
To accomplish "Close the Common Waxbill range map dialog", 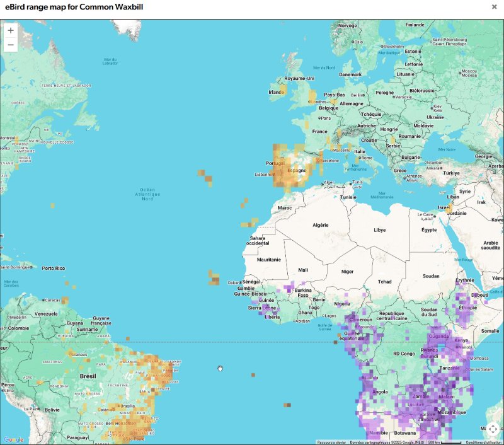I will click(494, 6).
